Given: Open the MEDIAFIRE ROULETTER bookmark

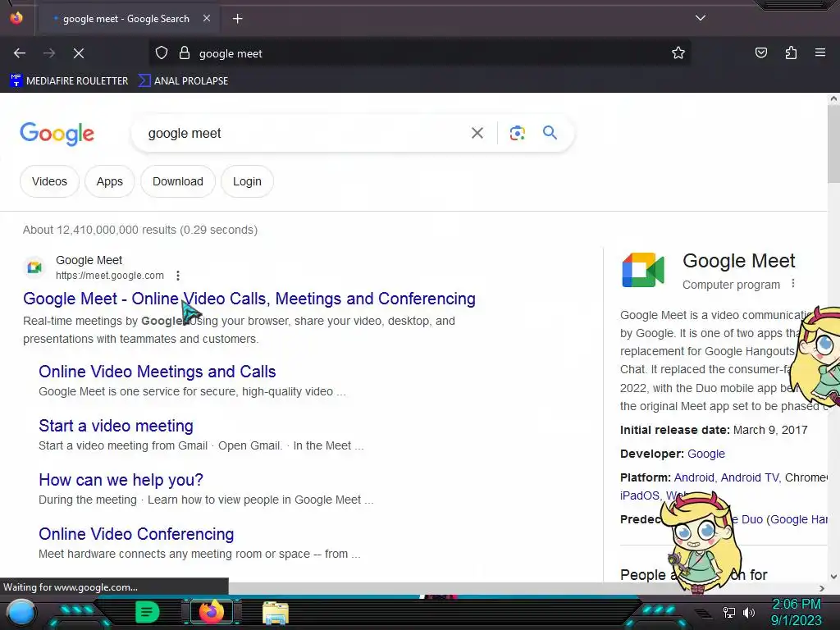Looking at the screenshot, I should click(x=69, y=81).
